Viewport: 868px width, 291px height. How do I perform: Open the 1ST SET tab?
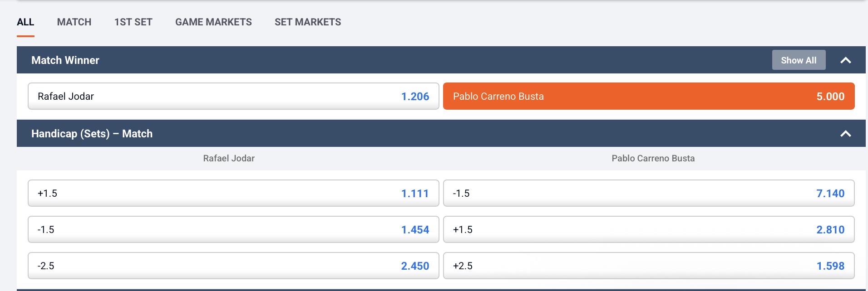click(x=133, y=22)
